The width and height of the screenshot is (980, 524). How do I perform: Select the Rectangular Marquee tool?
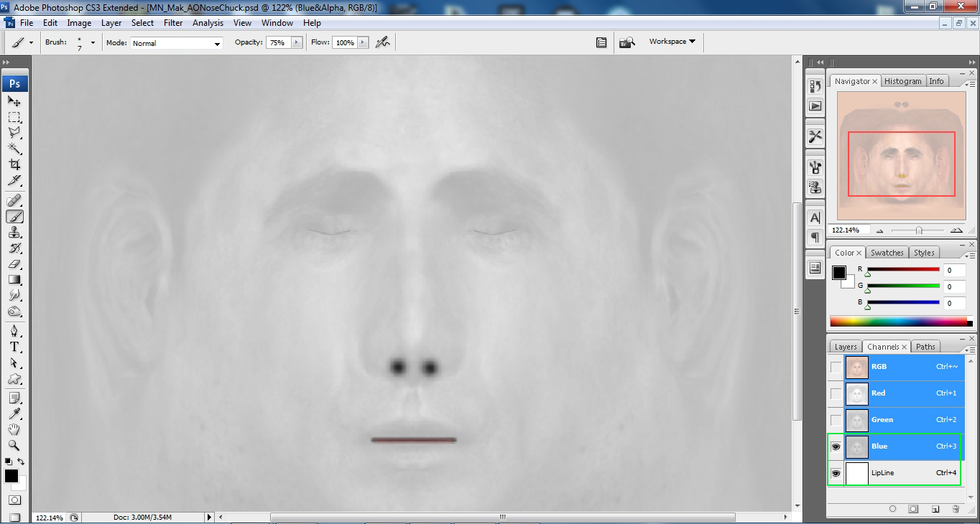click(x=14, y=117)
